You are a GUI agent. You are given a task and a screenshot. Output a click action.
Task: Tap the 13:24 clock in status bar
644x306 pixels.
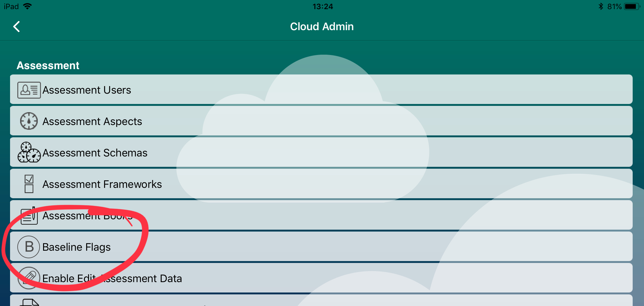point(323,6)
